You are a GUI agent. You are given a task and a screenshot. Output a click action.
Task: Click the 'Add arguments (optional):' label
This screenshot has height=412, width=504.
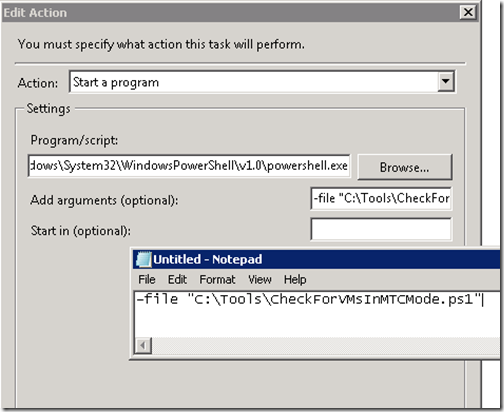(104, 200)
